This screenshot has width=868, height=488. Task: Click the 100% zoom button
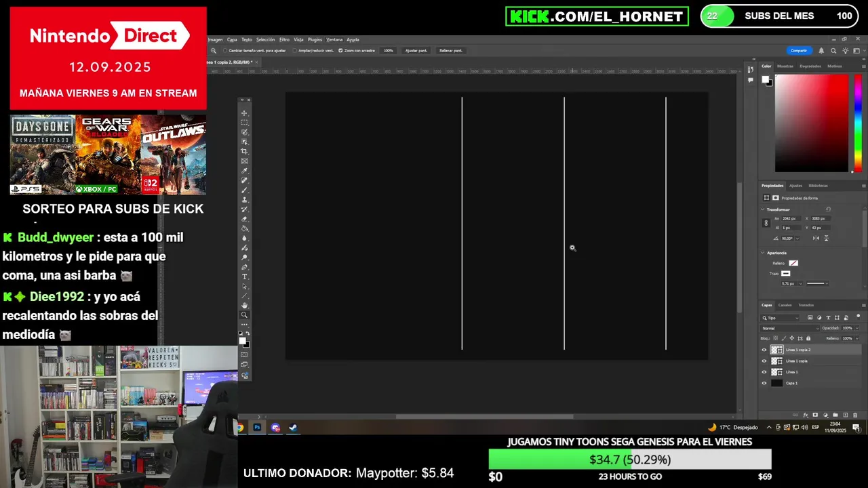[x=388, y=51]
